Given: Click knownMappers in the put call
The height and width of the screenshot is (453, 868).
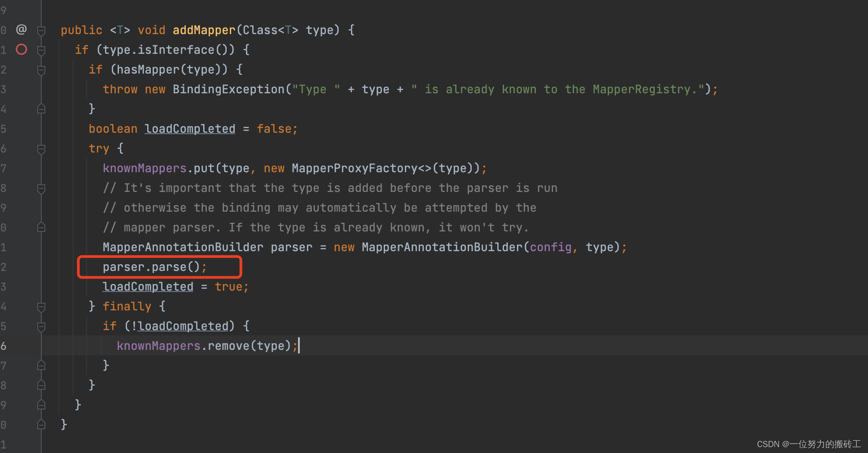Looking at the screenshot, I should (145, 168).
